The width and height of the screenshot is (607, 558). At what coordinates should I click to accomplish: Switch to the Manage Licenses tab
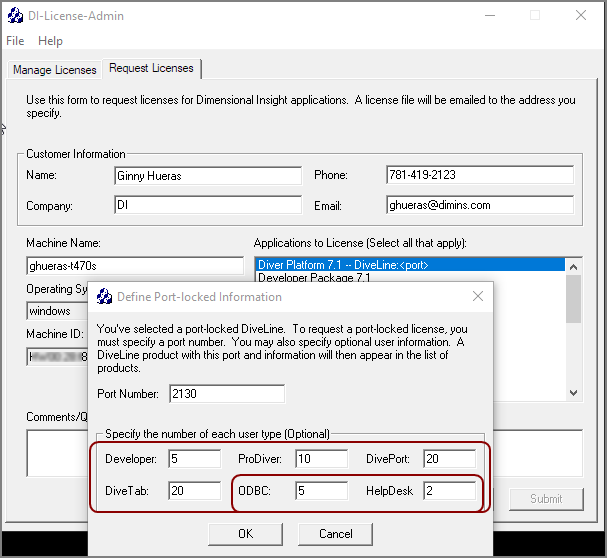[55, 70]
